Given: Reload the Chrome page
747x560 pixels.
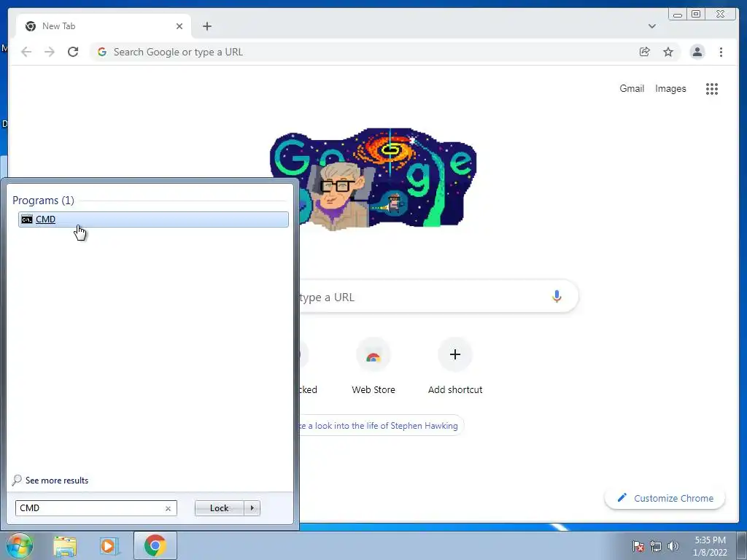Looking at the screenshot, I should click(x=73, y=52).
